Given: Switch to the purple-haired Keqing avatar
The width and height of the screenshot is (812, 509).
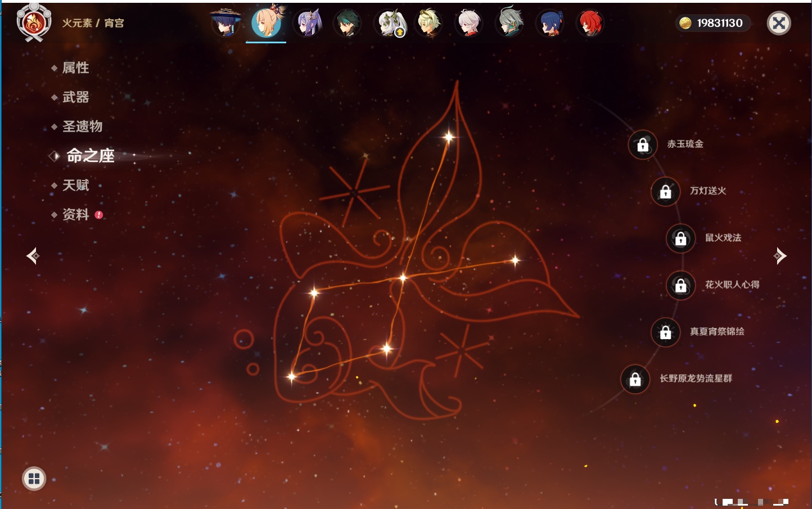Looking at the screenshot, I should tap(308, 23).
